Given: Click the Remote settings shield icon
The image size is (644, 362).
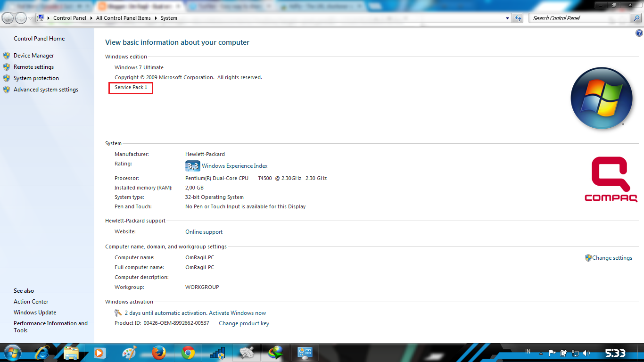Looking at the screenshot, I should [x=7, y=67].
